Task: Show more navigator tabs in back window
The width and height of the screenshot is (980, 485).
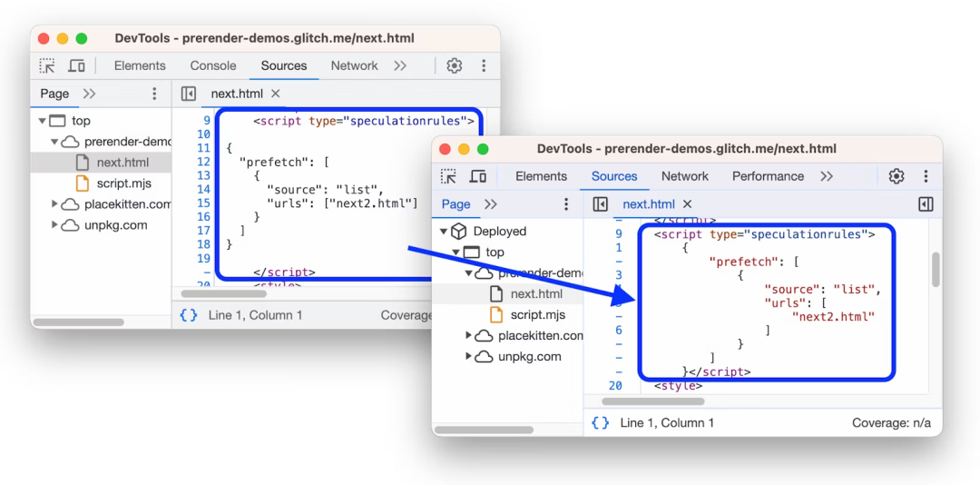Action: point(89,94)
